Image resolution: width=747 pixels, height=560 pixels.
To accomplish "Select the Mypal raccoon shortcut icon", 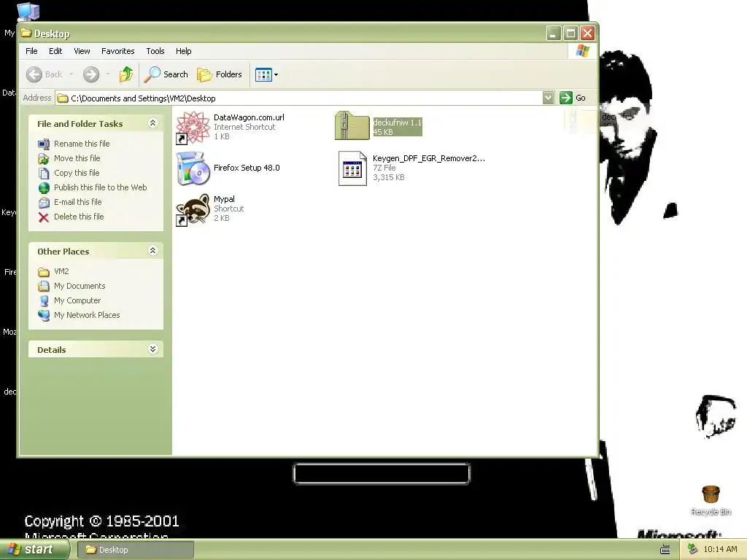I will point(193,209).
